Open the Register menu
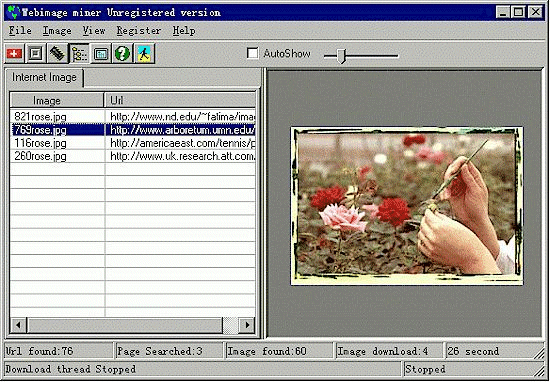Viewport: 550px width, 382px height. [x=139, y=31]
